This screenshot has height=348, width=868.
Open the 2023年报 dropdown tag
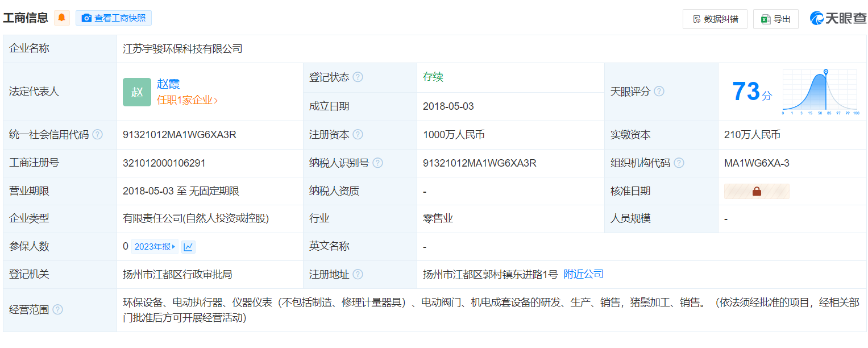(155, 247)
